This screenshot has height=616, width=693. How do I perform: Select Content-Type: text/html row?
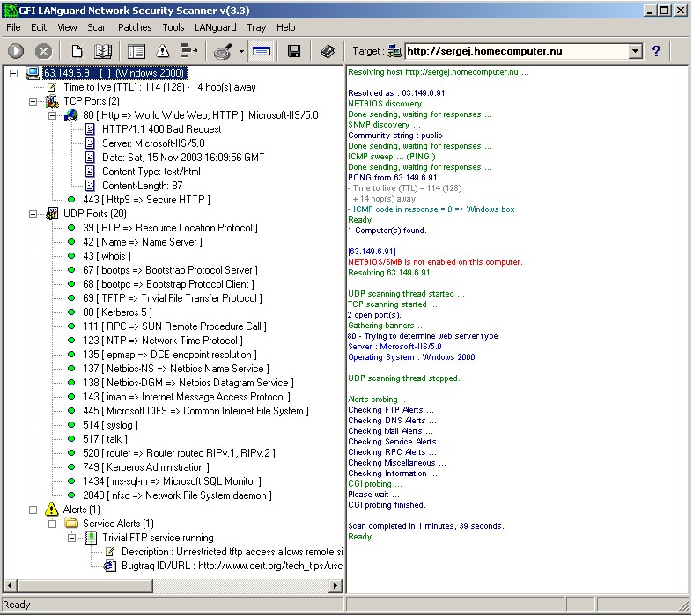(x=151, y=172)
